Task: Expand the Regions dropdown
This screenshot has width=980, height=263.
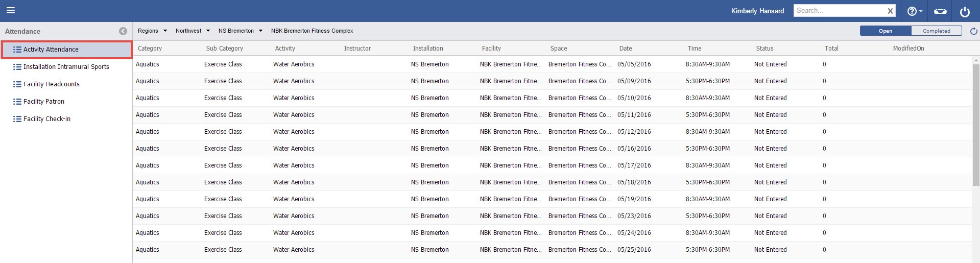Action: [x=165, y=31]
